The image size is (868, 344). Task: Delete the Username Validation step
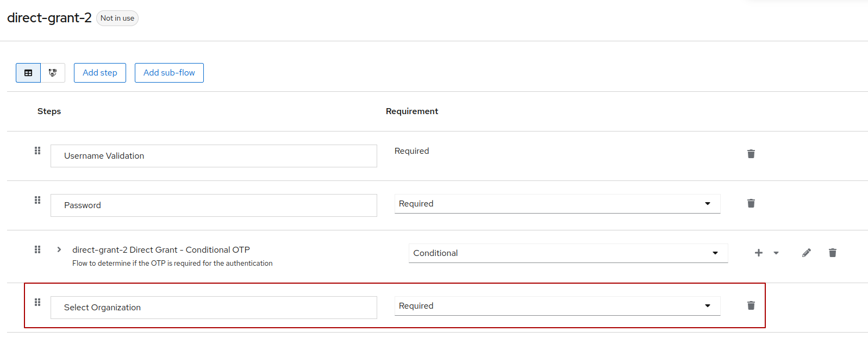[x=751, y=154]
